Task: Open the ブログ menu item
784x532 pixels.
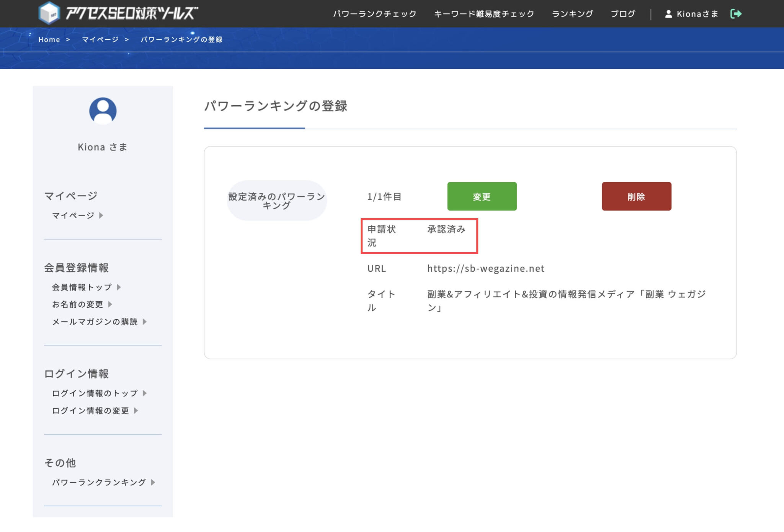Action: pyautogui.click(x=623, y=13)
